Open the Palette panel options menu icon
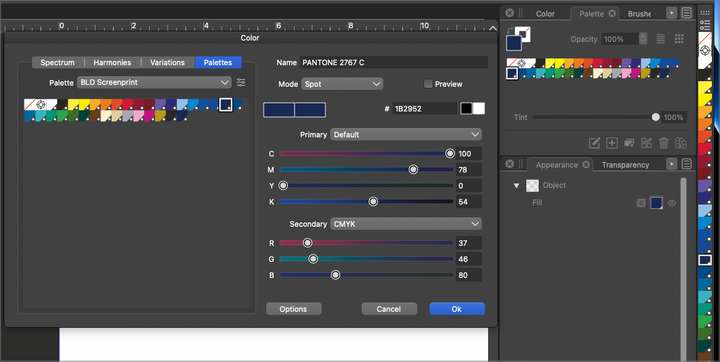This screenshot has height=362, width=720. point(686,13)
